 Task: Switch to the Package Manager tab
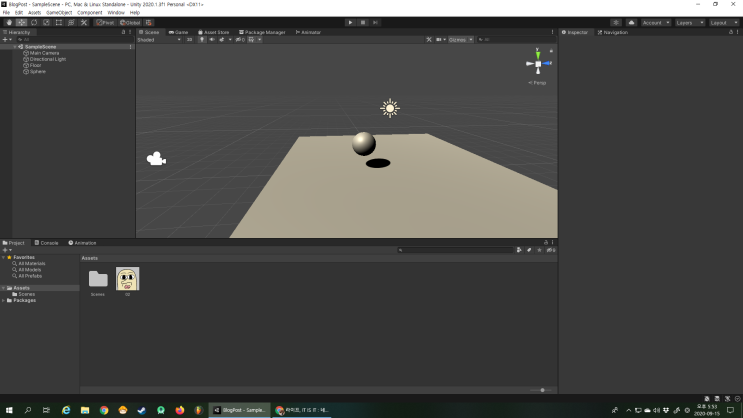pyautogui.click(x=262, y=32)
